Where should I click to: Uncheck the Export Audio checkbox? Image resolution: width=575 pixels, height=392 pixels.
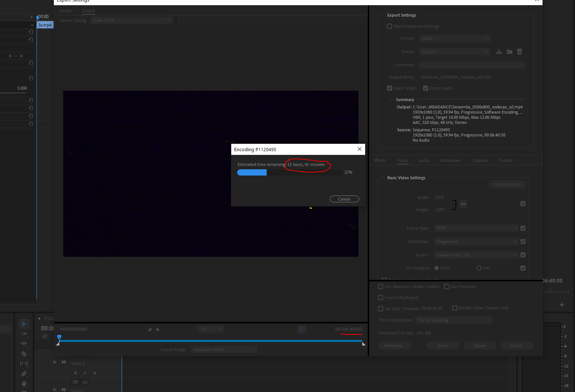[x=426, y=88]
